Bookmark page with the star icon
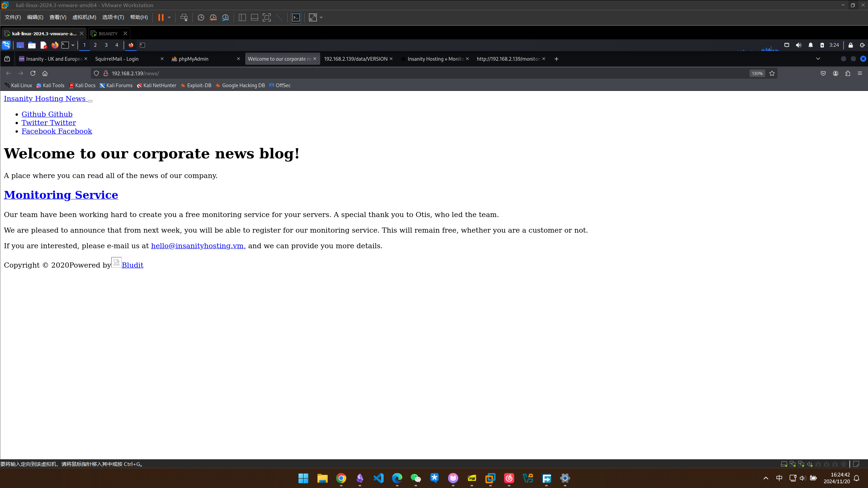The image size is (868, 488). pyautogui.click(x=772, y=73)
